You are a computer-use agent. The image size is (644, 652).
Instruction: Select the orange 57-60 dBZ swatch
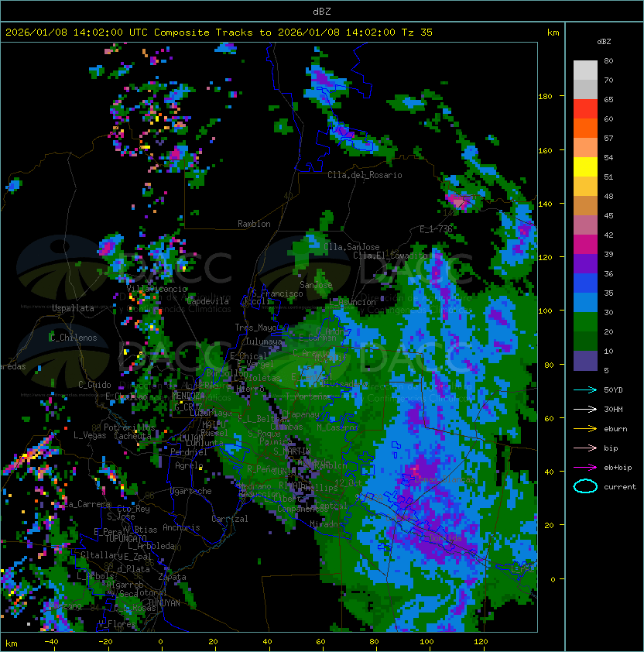click(x=585, y=128)
